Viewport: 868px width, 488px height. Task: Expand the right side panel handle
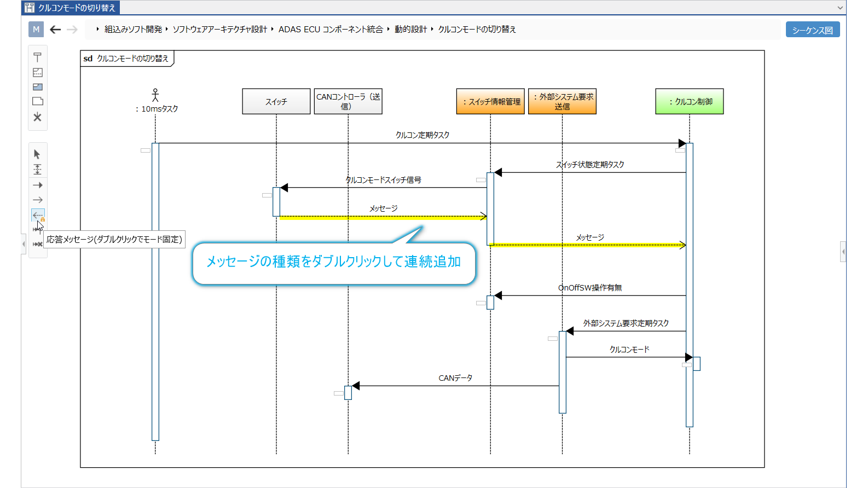pos(843,252)
